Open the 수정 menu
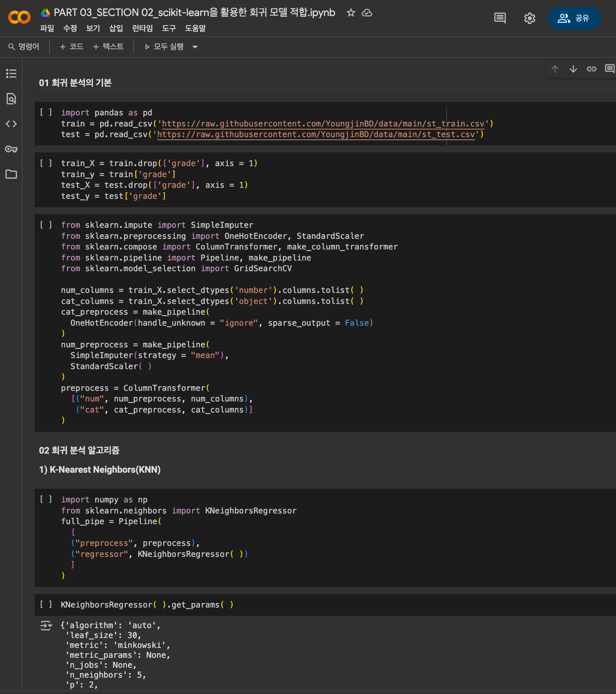This screenshot has height=694, width=616. pyautogui.click(x=70, y=28)
